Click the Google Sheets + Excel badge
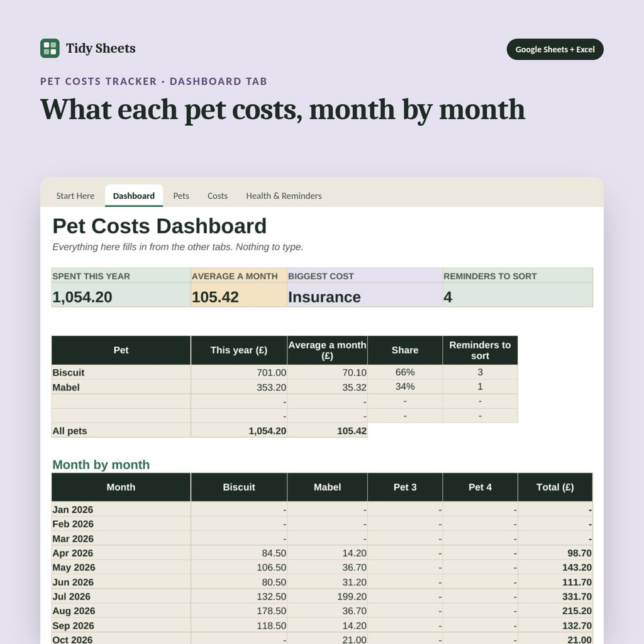644x644 pixels. 555,49
